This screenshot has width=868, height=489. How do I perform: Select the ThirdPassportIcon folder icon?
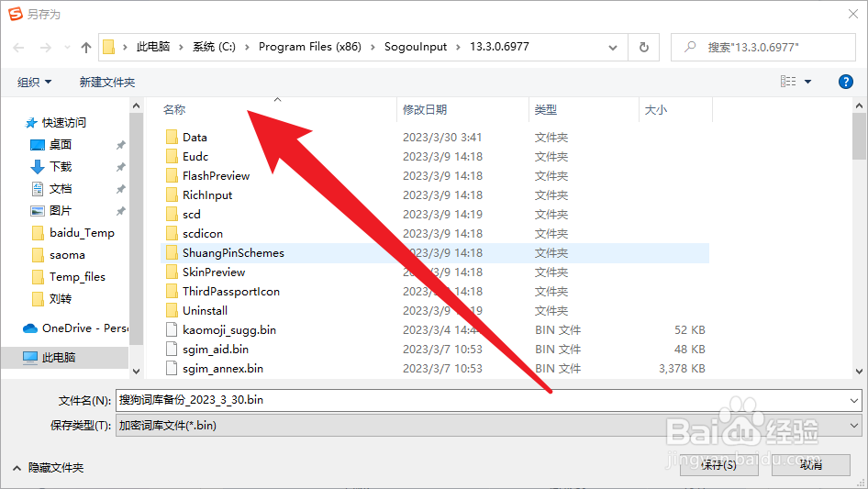[172, 292]
